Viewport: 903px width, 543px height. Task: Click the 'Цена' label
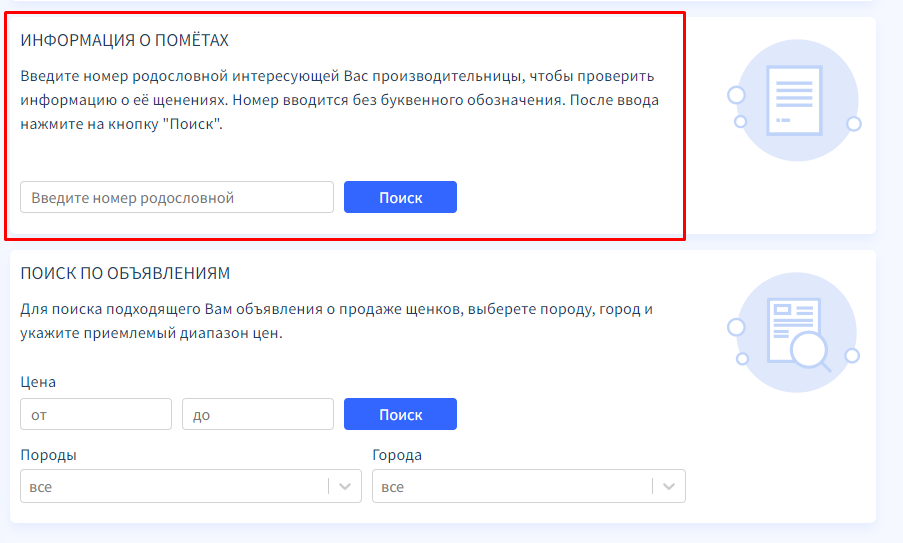point(38,382)
